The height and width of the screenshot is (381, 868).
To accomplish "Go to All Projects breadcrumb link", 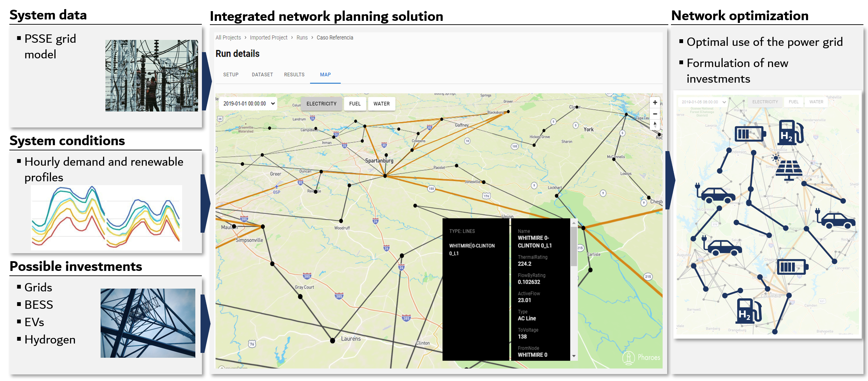I will point(228,38).
